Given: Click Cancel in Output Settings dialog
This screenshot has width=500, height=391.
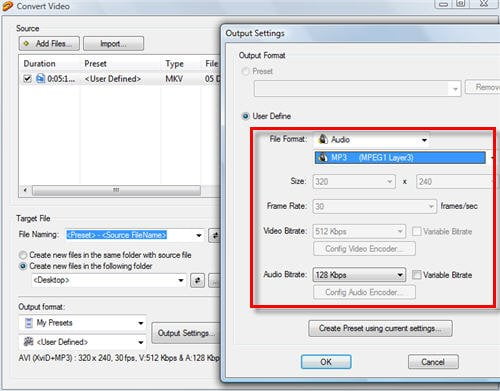Looking at the screenshot, I should coord(433,362).
